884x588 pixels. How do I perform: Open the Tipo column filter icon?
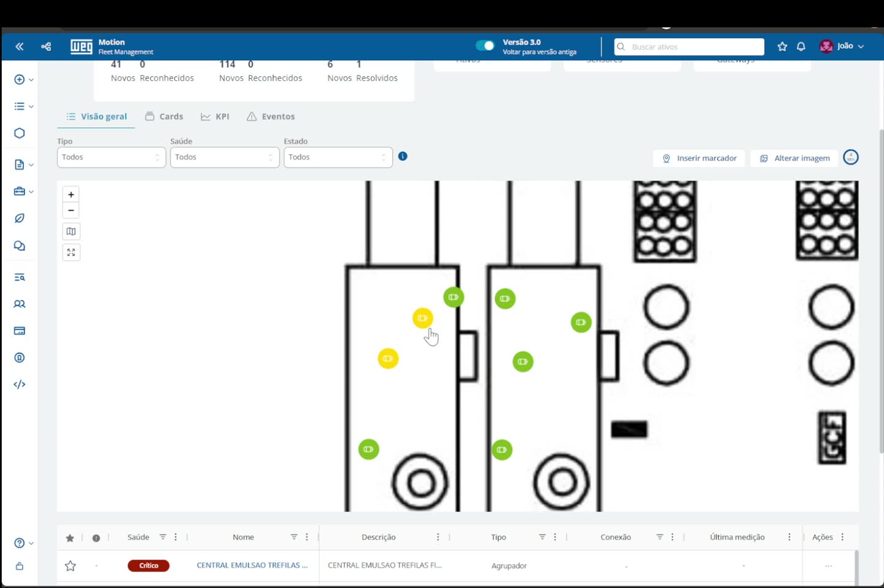(x=542, y=537)
